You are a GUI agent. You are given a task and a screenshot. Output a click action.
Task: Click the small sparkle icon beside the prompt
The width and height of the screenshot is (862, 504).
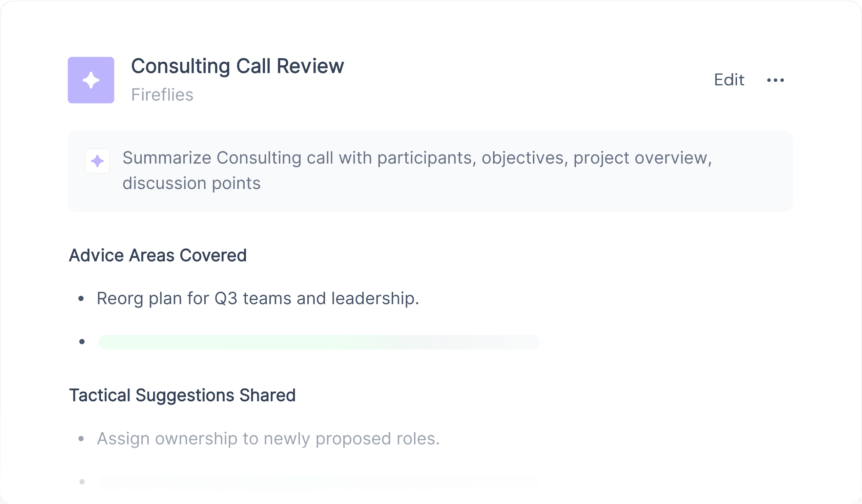point(98,161)
